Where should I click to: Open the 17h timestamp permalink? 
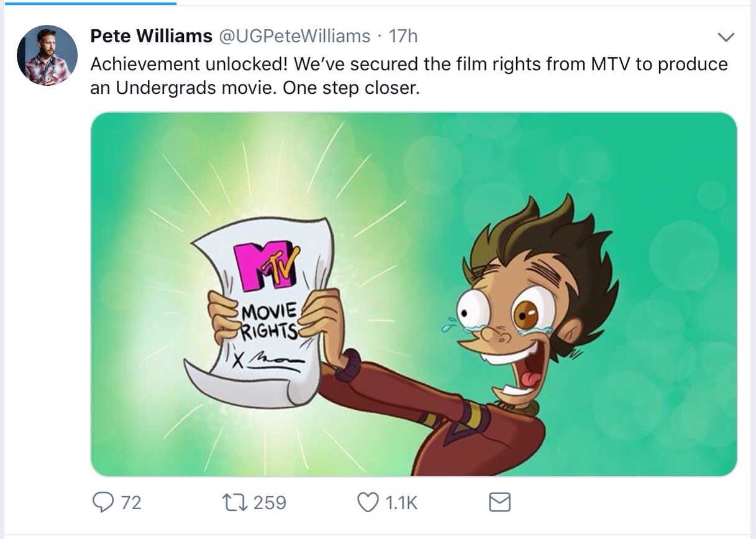pos(403,36)
